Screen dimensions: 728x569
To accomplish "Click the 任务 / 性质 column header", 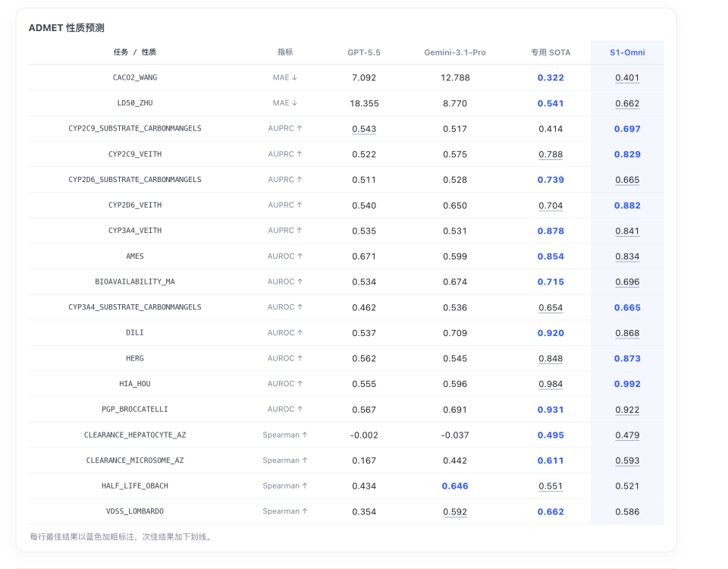I will [135, 52].
